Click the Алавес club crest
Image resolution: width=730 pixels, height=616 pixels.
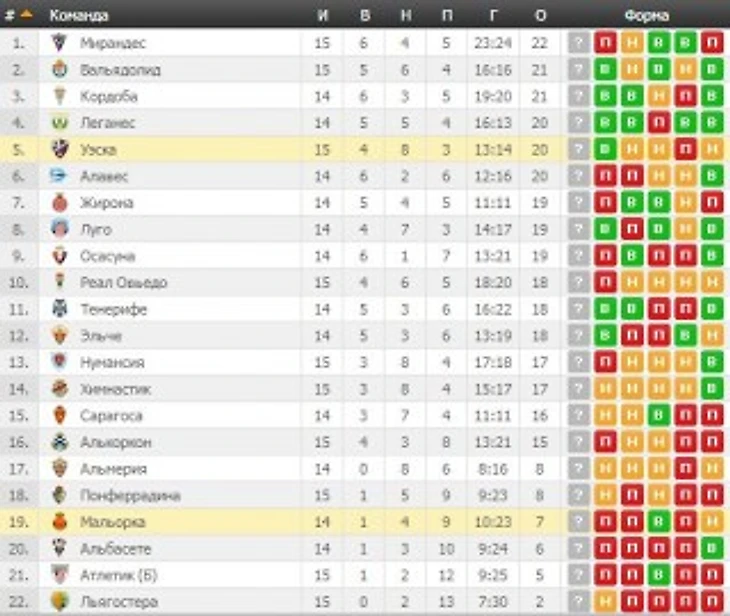coord(60,176)
